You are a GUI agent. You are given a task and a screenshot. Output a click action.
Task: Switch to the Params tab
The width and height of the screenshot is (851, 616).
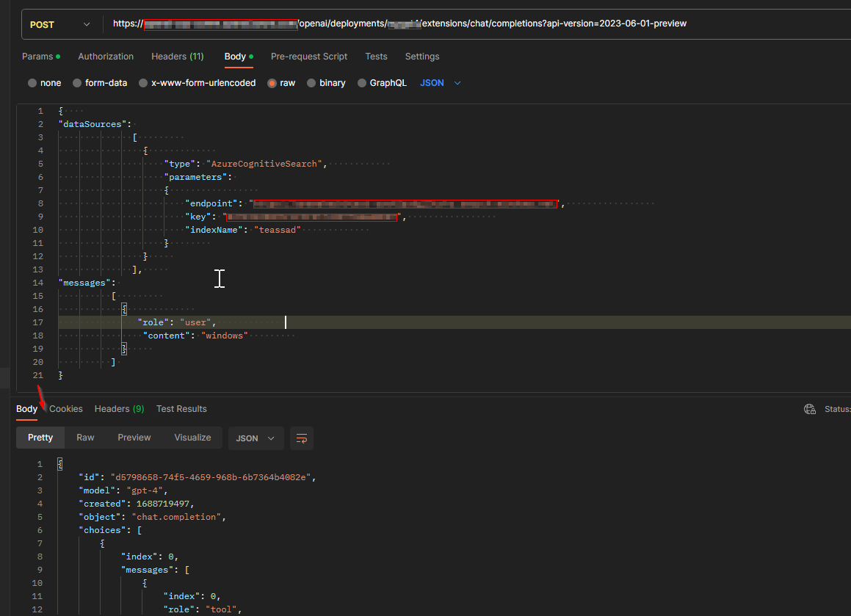(36, 57)
